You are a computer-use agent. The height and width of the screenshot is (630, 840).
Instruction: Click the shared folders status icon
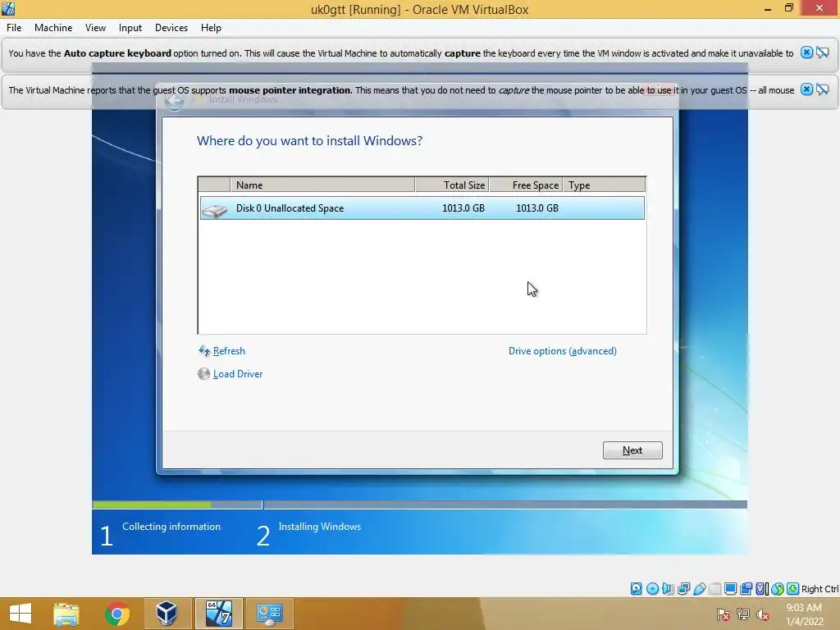click(x=714, y=589)
